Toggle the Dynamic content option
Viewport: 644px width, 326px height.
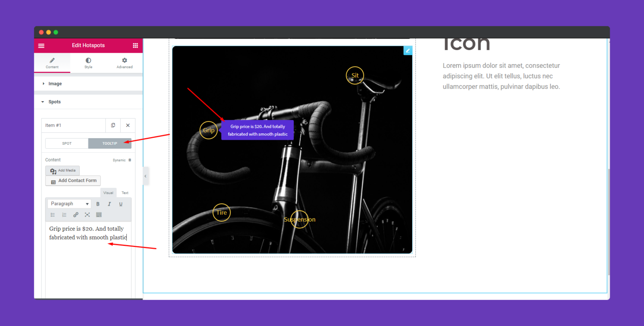point(122,160)
